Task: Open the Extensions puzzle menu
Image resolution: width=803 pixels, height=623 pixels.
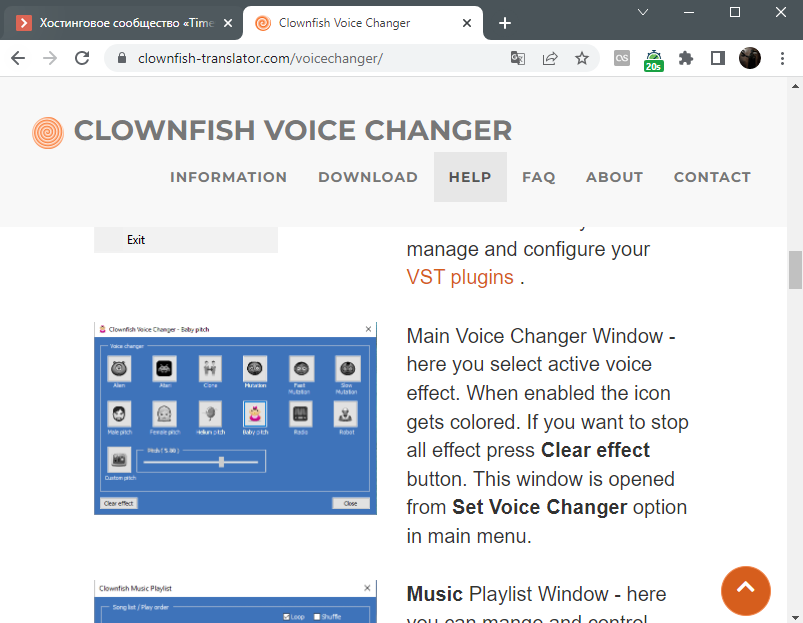Action: click(x=686, y=58)
